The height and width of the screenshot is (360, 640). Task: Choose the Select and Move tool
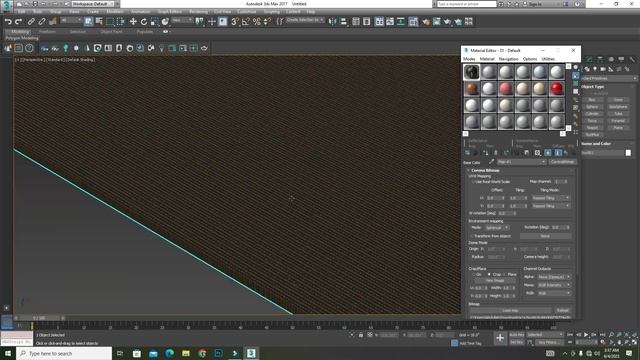(x=133, y=22)
